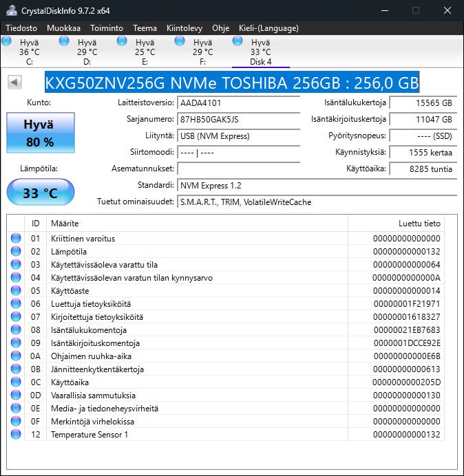
Task: Click status icon of Kriittinen varoitus row
Action: (16, 239)
